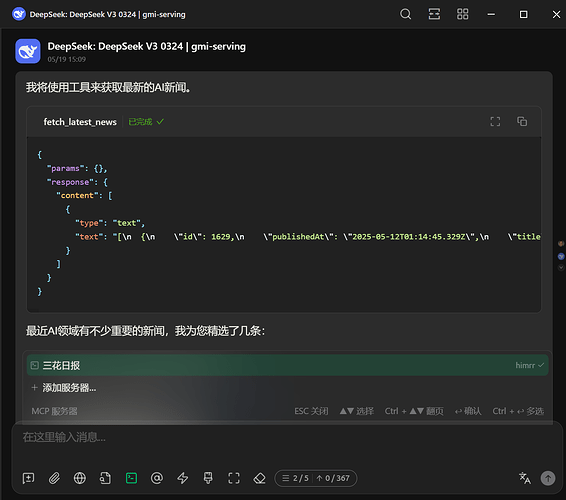Clear messages with the eraser icon
Viewport: 566px width, 500px height.
click(260, 478)
